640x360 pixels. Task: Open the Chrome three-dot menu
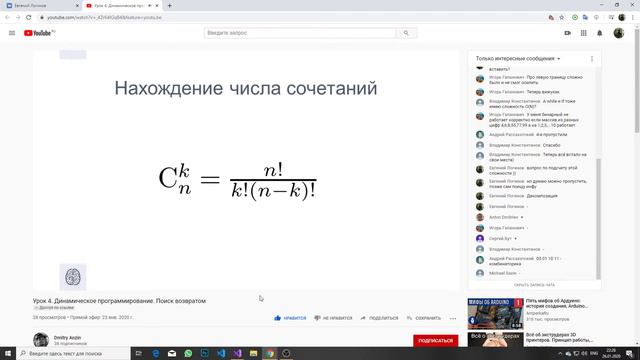[x=633, y=18]
